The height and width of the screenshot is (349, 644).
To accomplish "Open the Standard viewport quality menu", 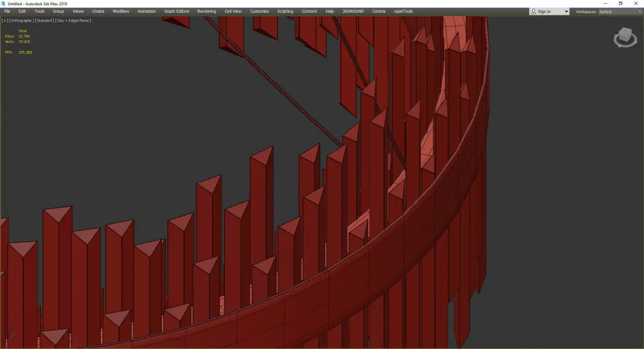I will [44, 20].
